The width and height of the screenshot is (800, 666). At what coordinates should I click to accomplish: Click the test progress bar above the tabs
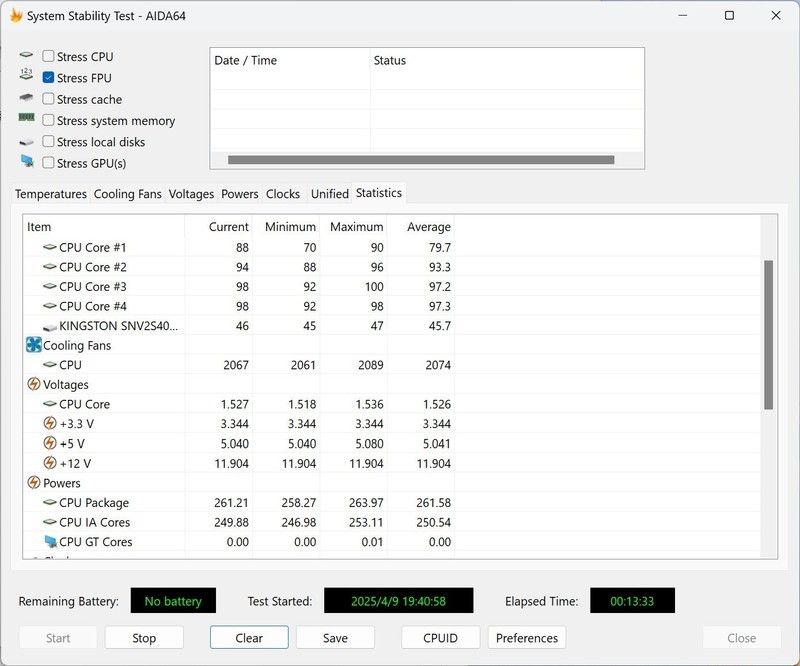coord(420,157)
